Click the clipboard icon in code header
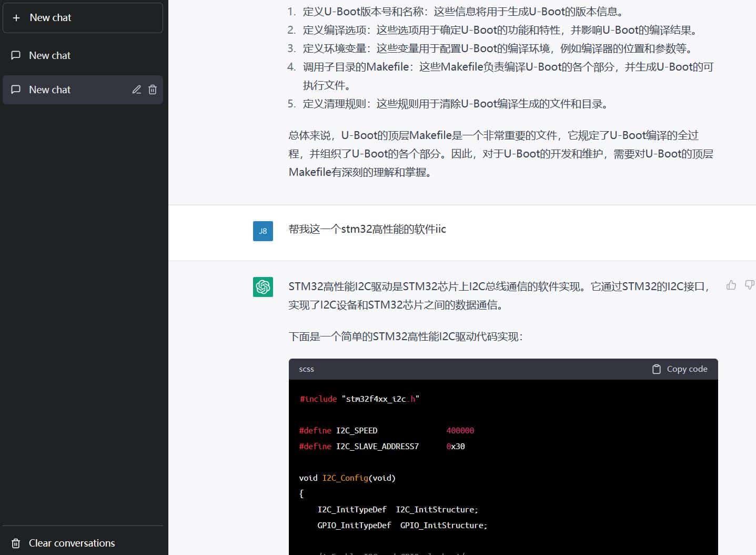The height and width of the screenshot is (555, 756). coord(656,369)
